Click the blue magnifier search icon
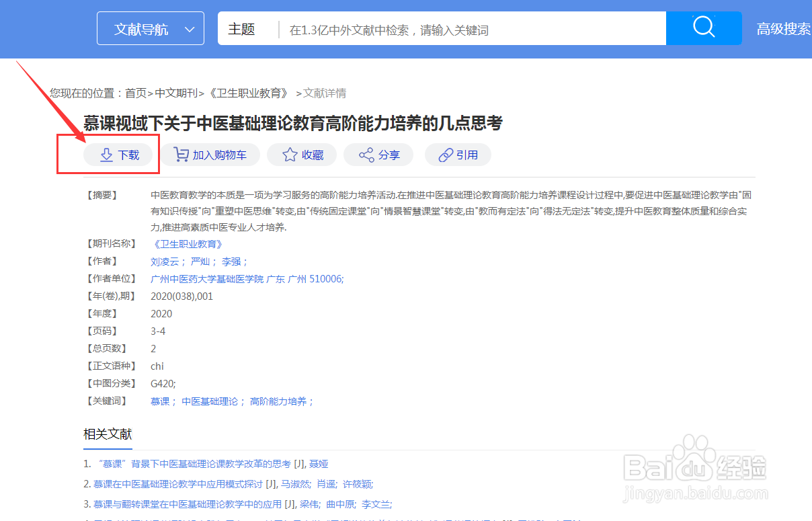Screen dimensions: 812x521 pos(704,28)
